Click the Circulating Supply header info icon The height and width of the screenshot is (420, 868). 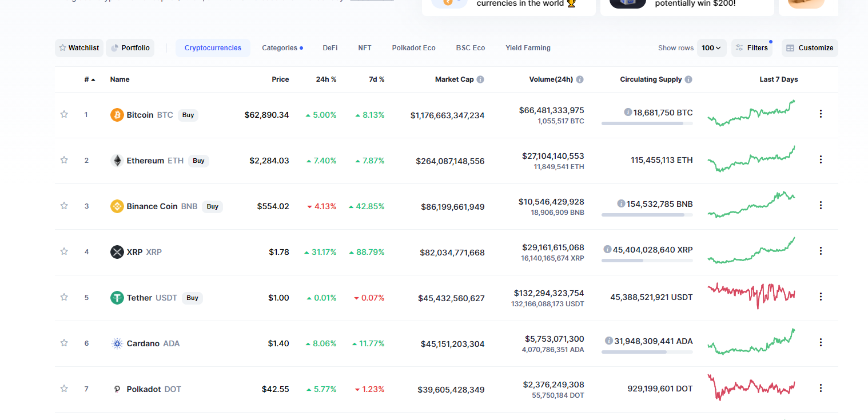[688, 79]
